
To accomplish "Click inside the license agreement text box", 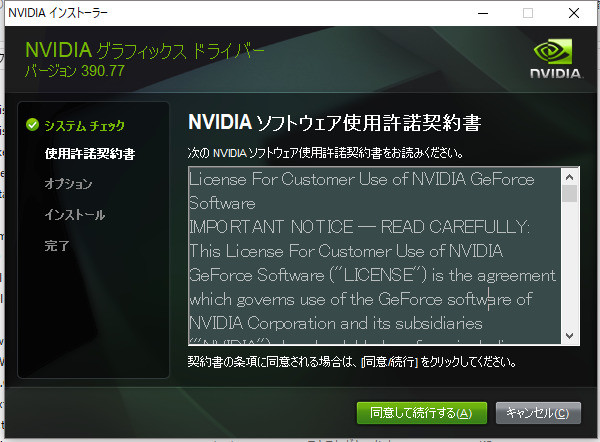I will [x=375, y=256].
